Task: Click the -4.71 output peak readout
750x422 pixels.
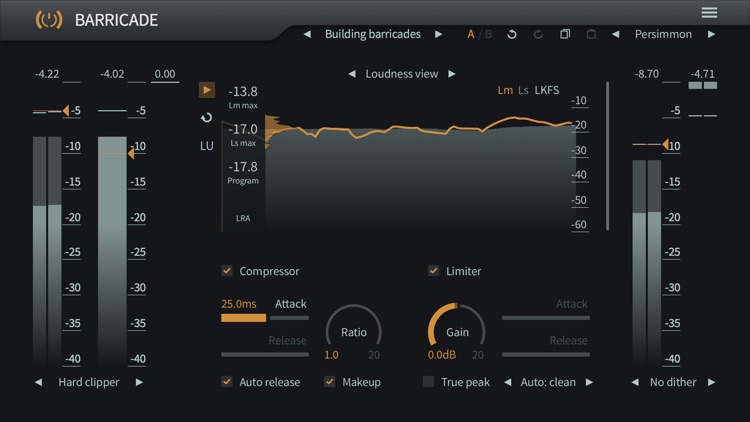Action: (x=703, y=74)
